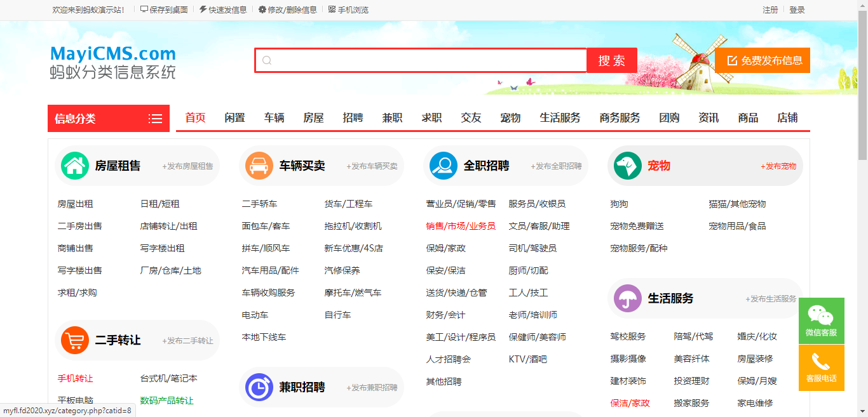Open the 登录 login link
Viewport: 868px width, 417px height.
pos(797,10)
